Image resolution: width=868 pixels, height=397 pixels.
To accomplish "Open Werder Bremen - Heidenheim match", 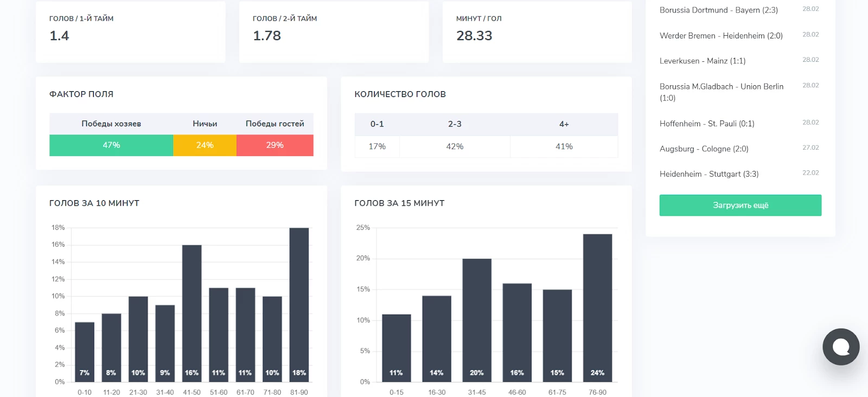I will (720, 36).
